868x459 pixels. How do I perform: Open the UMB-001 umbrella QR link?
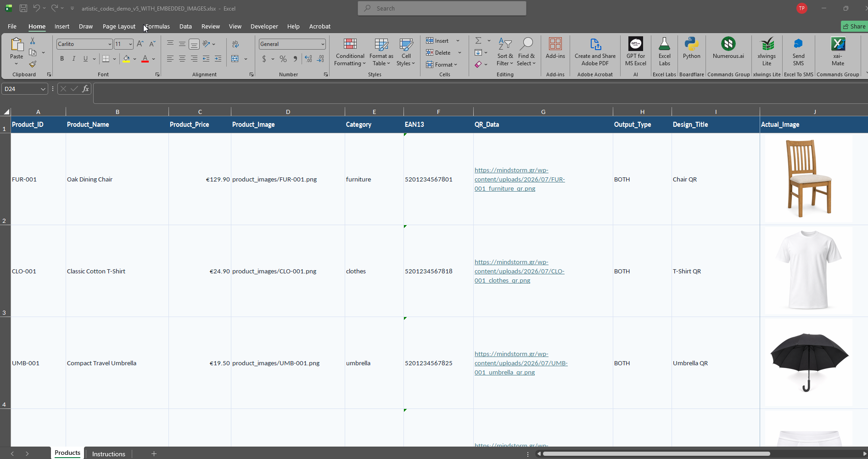pos(521,363)
